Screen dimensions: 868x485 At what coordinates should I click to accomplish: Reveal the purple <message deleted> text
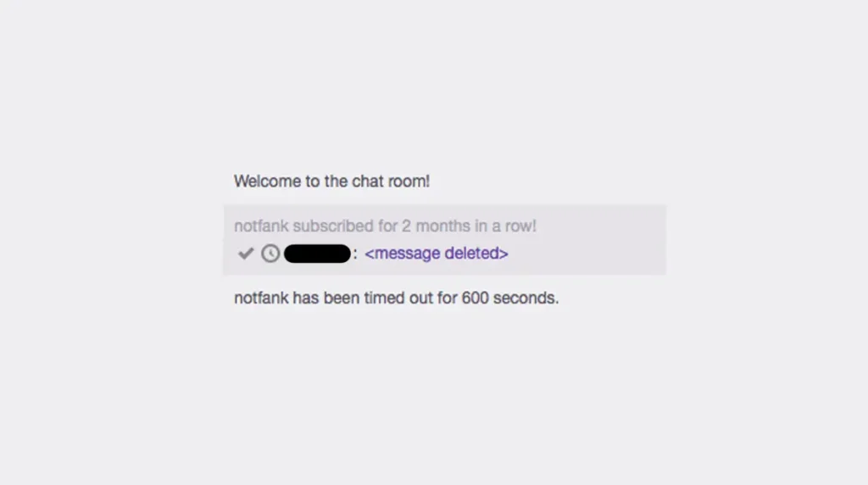pos(437,253)
